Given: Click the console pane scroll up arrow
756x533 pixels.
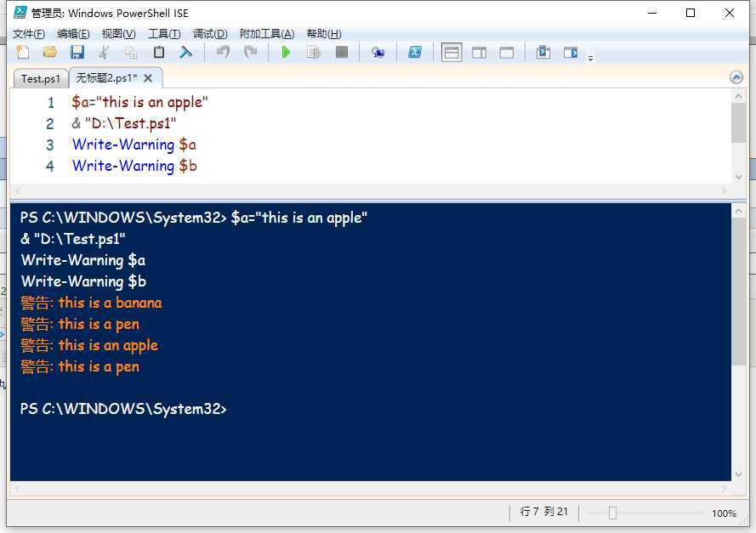Looking at the screenshot, I should tap(738, 211).
